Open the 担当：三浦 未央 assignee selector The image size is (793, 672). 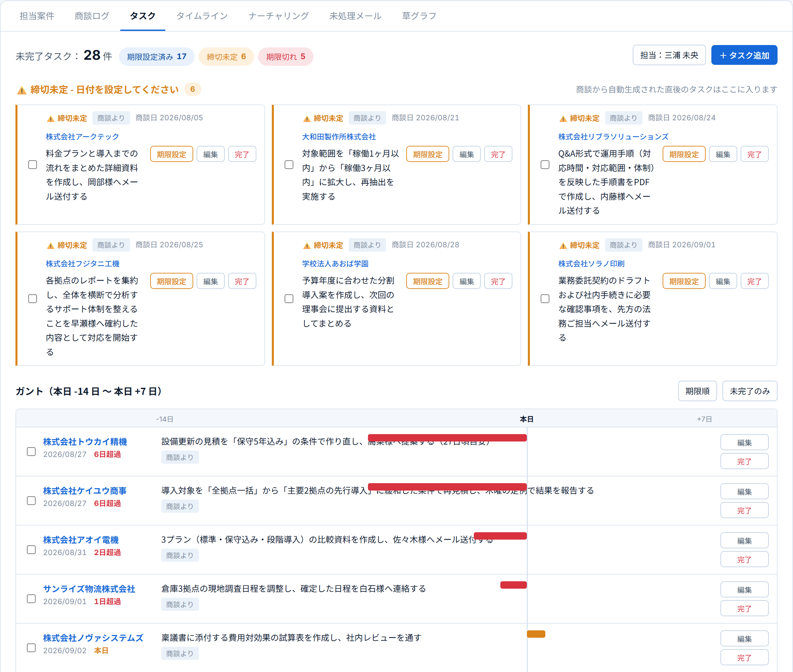pyautogui.click(x=669, y=55)
